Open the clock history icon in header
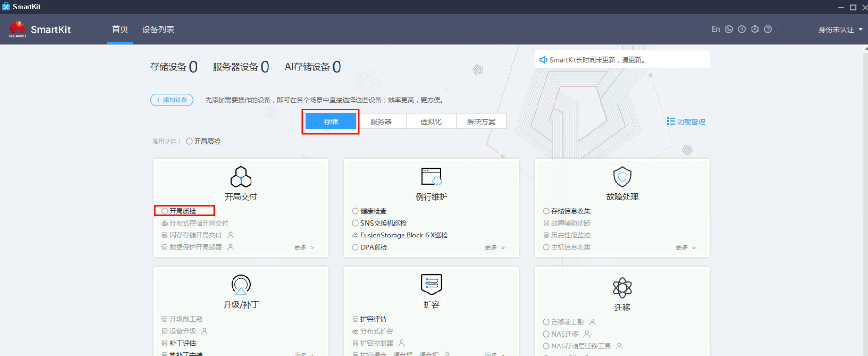The width and height of the screenshot is (868, 356). point(742,29)
